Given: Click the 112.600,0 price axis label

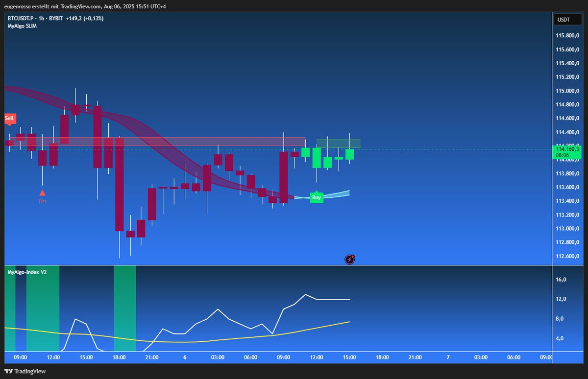Looking at the screenshot, I should tap(568, 256).
